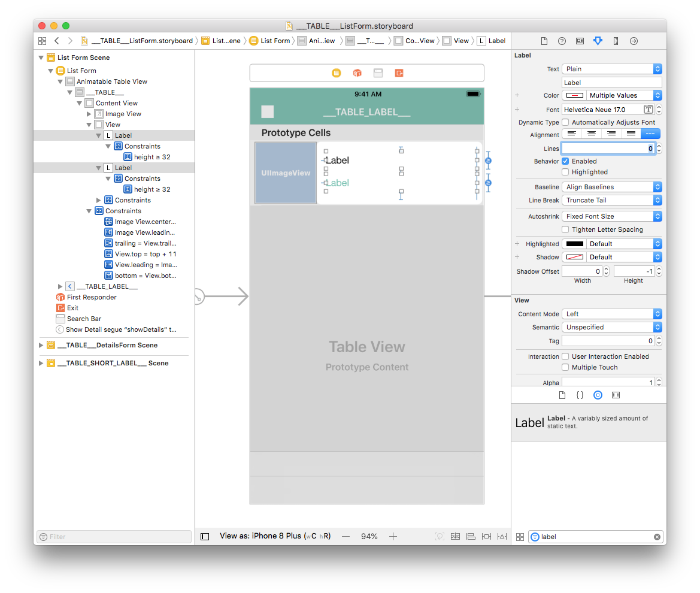The height and width of the screenshot is (593, 700).
Task: Select the Co...View breadcrumb item
Action: click(415, 41)
